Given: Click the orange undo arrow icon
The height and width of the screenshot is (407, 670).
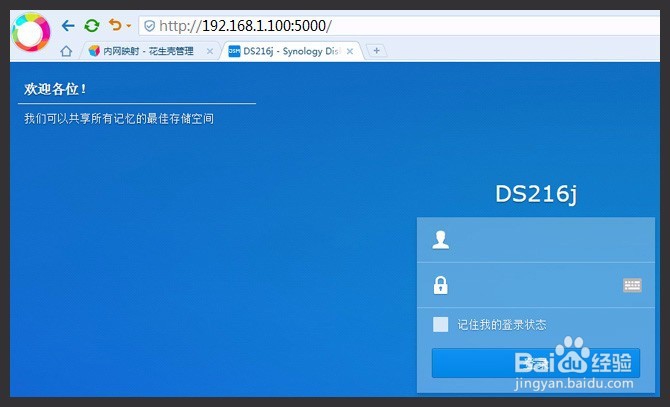Looking at the screenshot, I should (115, 25).
